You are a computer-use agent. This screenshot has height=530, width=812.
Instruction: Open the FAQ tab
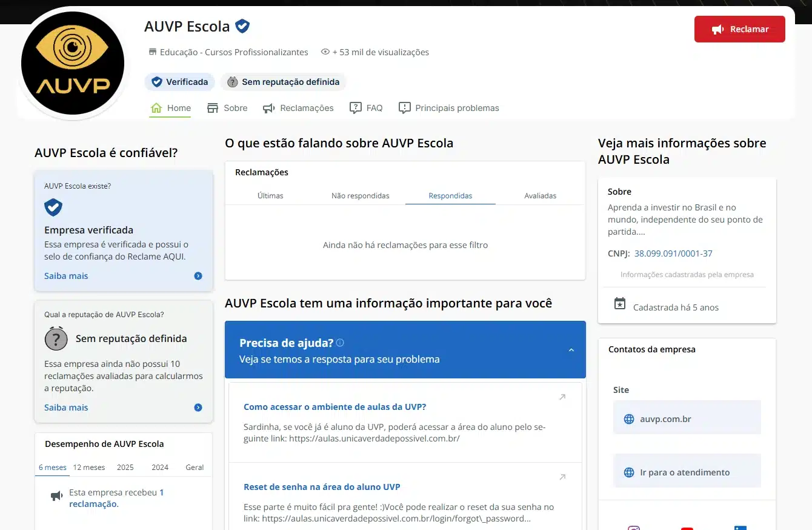click(x=366, y=108)
